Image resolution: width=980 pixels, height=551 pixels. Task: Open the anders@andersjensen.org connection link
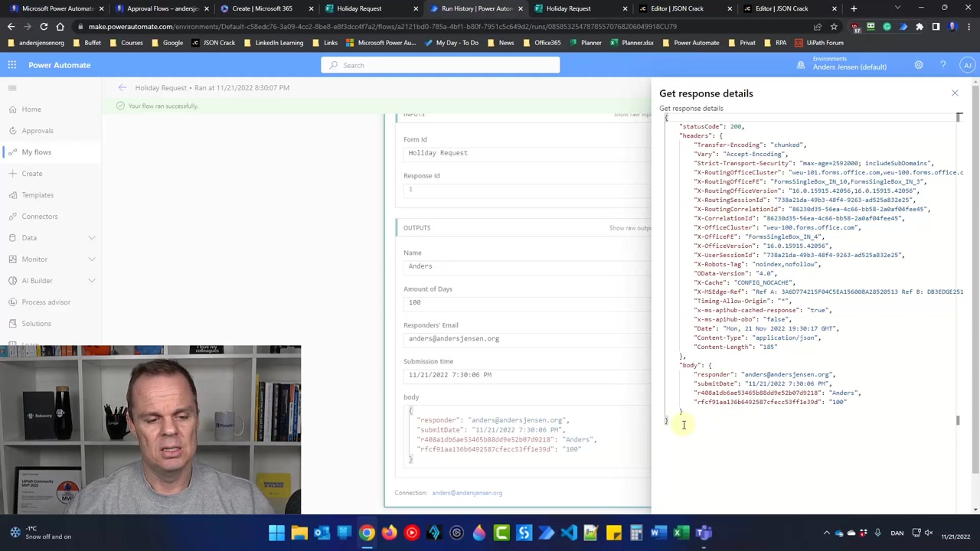467,493
